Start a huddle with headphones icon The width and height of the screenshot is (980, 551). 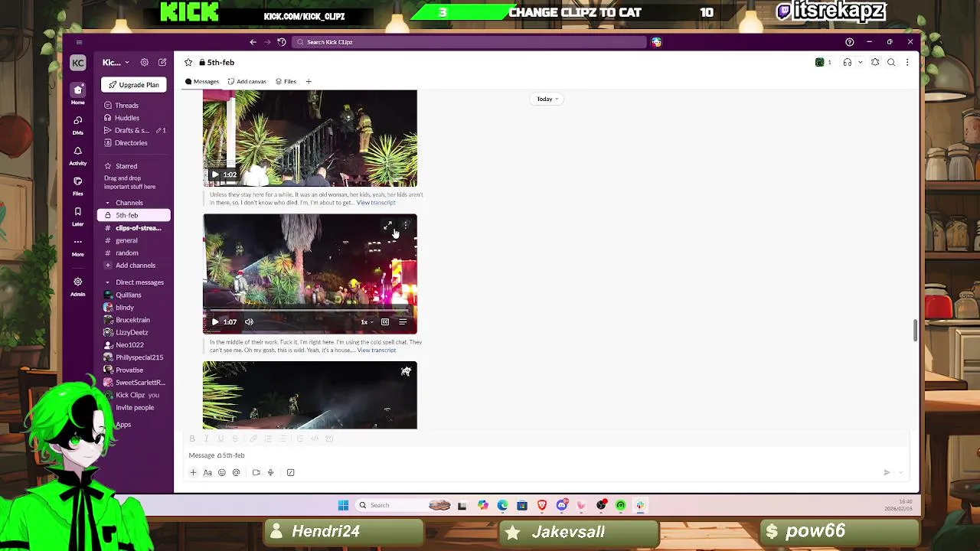[847, 63]
